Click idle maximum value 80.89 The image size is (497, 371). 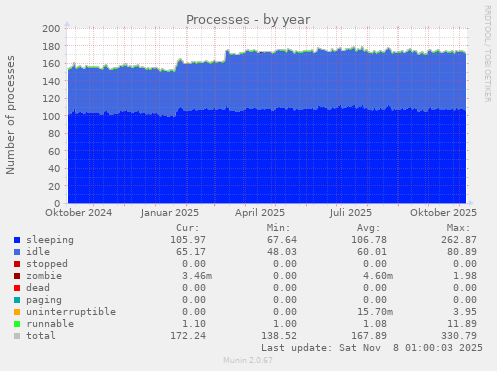[462, 252]
